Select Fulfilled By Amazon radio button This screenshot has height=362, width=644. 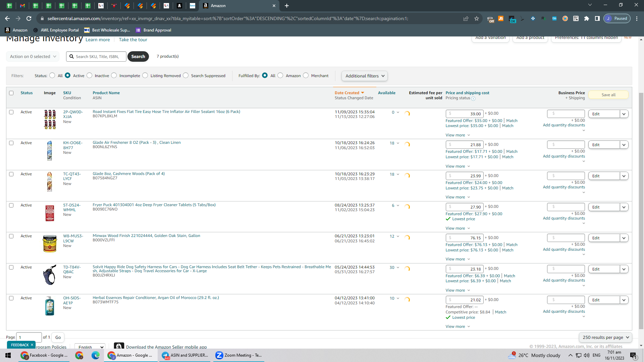(280, 75)
